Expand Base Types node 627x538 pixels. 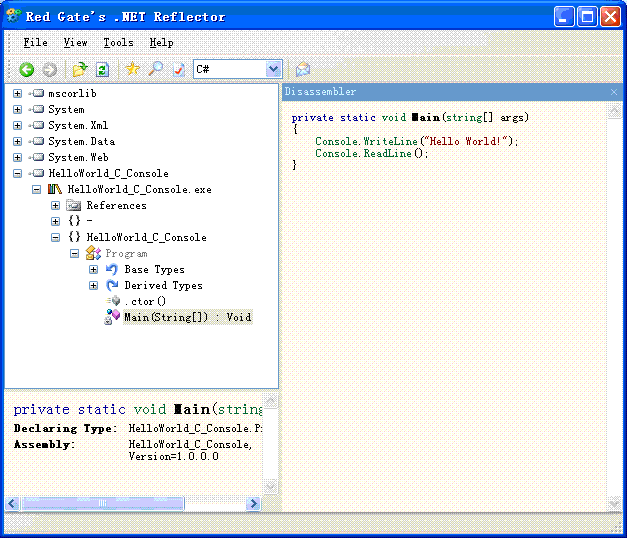(94, 269)
